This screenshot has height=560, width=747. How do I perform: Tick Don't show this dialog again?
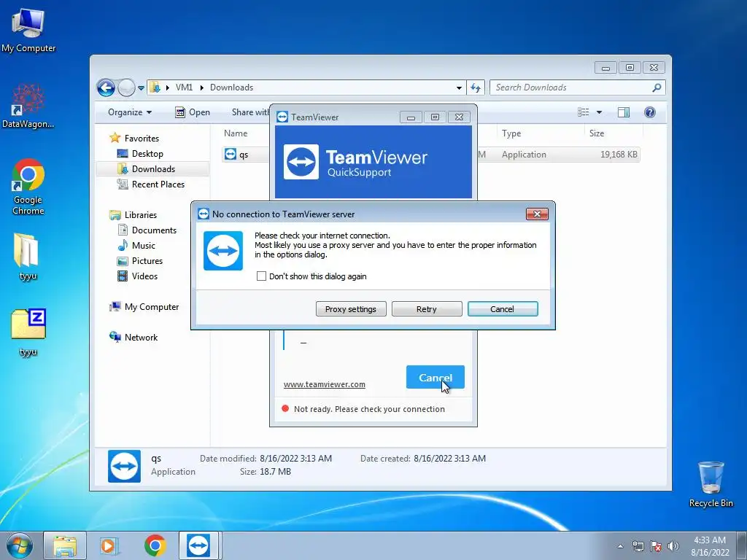[x=261, y=276]
